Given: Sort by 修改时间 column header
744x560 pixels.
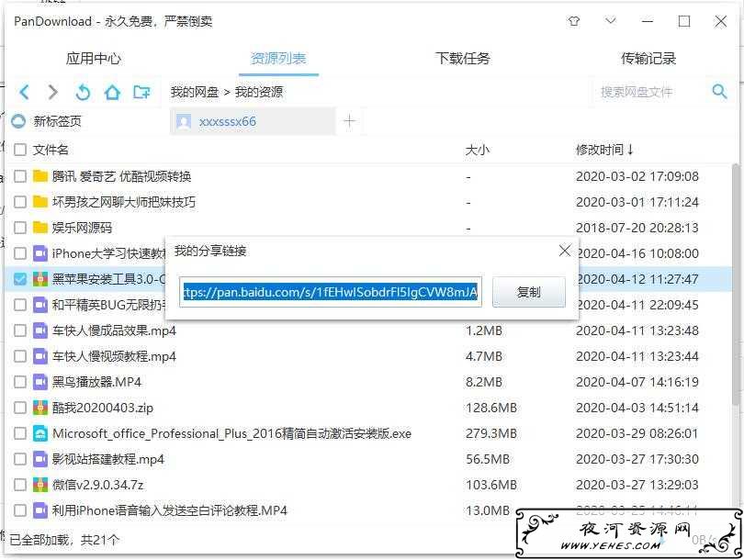Looking at the screenshot, I should [x=604, y=150].
